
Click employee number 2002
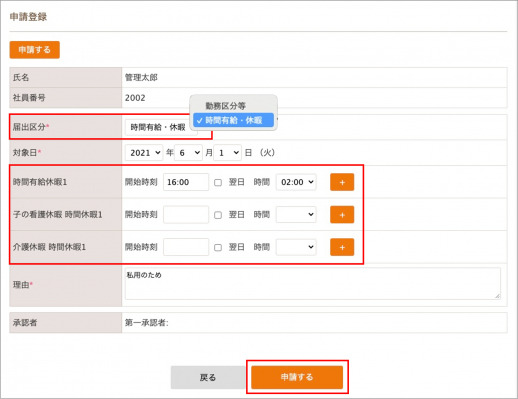[135, 98]
